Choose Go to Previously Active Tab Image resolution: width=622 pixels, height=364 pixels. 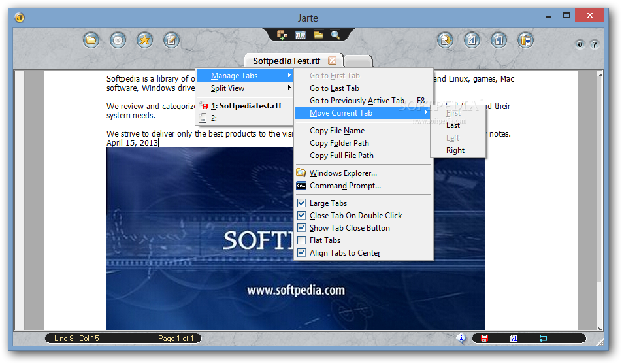(x=363, y=101)
